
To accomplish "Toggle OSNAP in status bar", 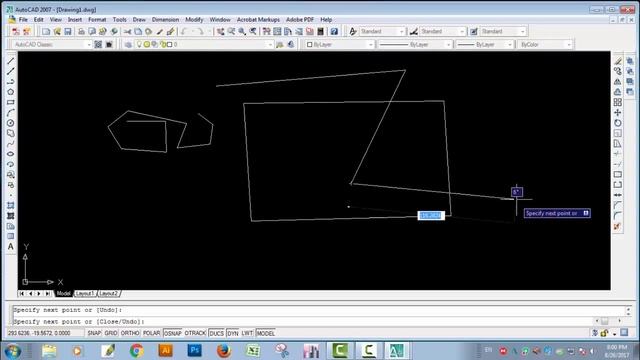I will click(x=173, y=333).
